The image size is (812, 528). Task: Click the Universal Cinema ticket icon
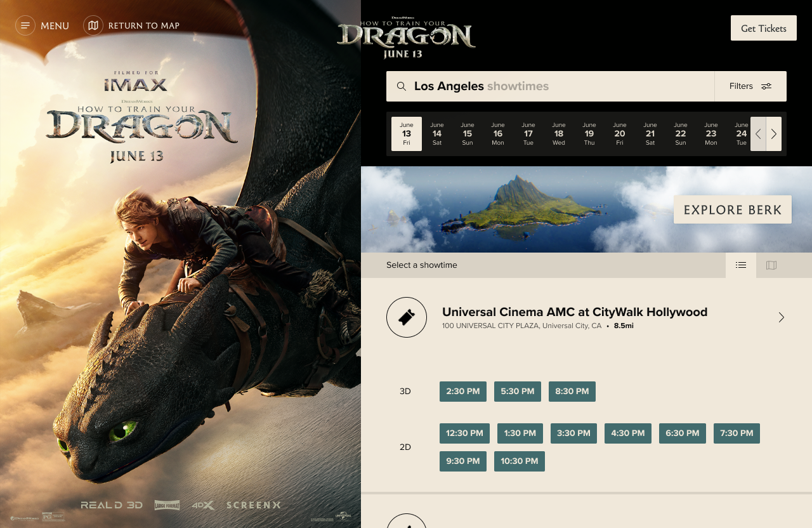pyautogui.click(x=407, y=317)
